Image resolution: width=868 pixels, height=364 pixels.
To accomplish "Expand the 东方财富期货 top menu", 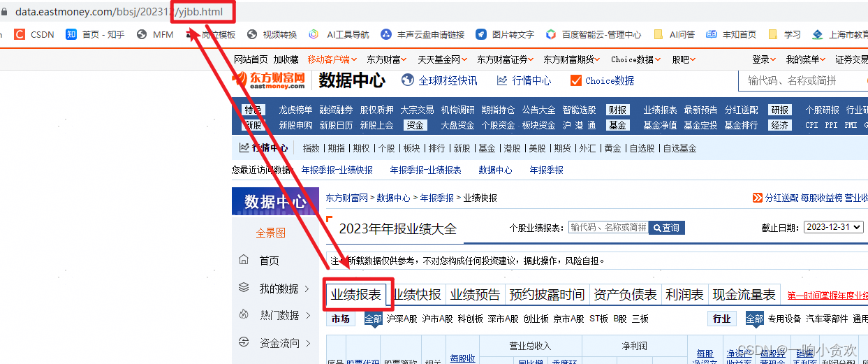I will click(572, 59).
